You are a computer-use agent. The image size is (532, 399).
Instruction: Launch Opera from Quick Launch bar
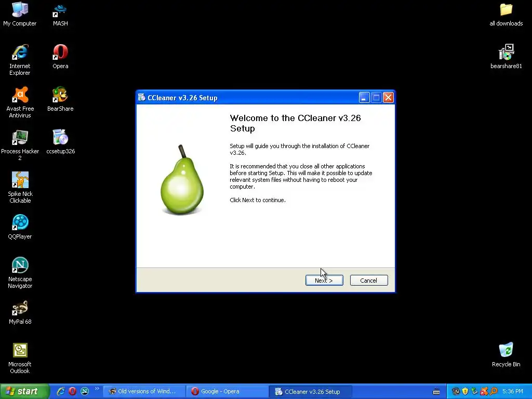(73, 391)
